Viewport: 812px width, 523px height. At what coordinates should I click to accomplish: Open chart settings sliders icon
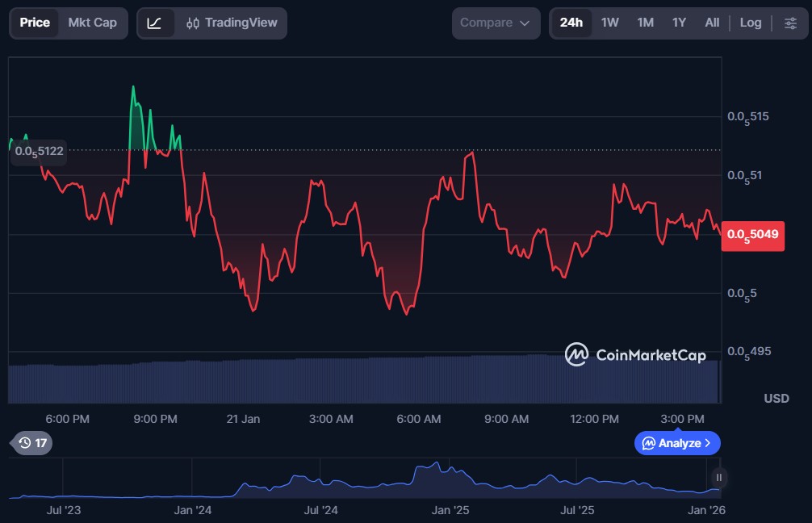point(790,23)
